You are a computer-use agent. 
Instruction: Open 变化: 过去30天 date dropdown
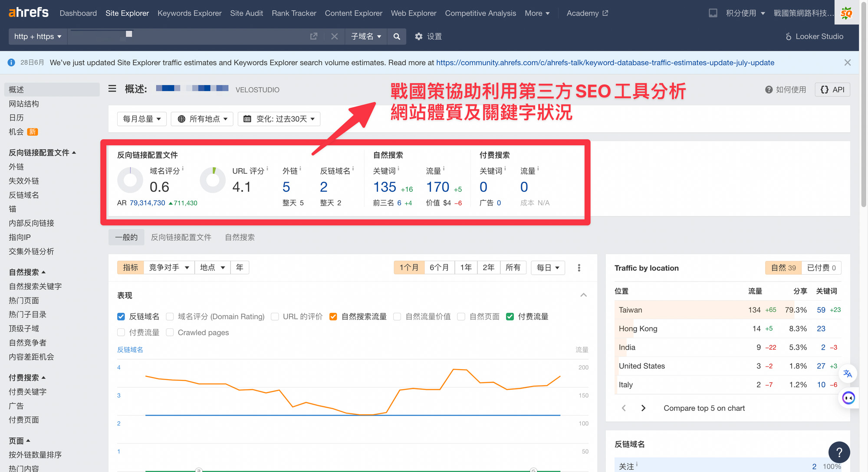[x=279, y=119]
